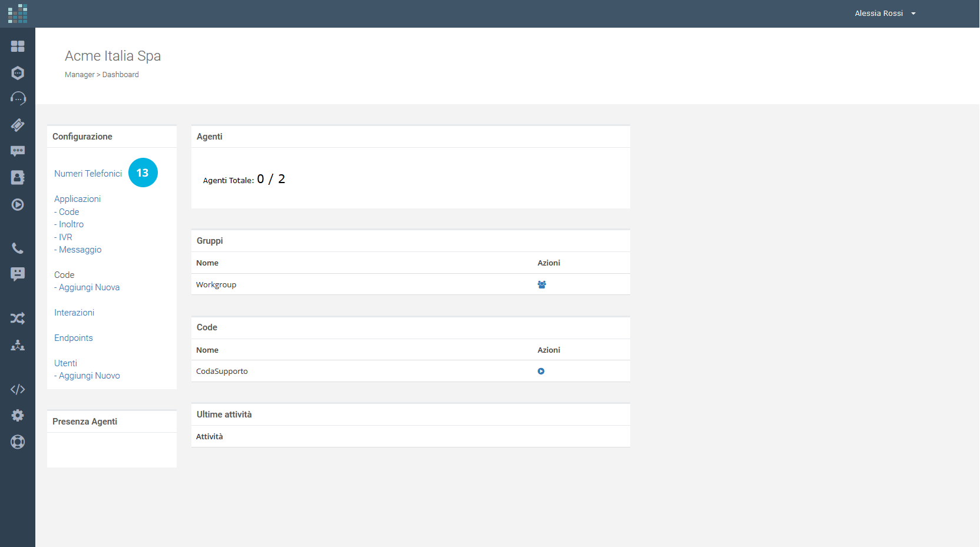
Task: Open the hexagon chat icon in sidebar
Action: 18,73
